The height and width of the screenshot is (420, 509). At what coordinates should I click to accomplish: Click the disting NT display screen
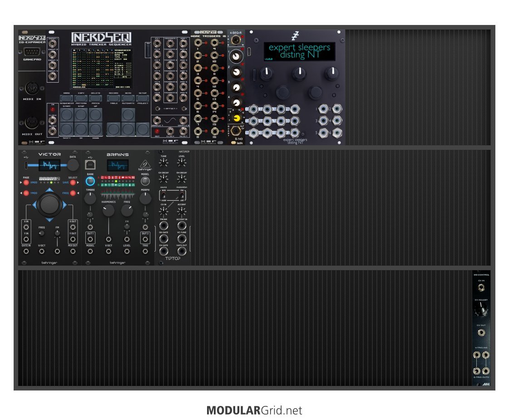pyautogui.click(x=299, y=51)
